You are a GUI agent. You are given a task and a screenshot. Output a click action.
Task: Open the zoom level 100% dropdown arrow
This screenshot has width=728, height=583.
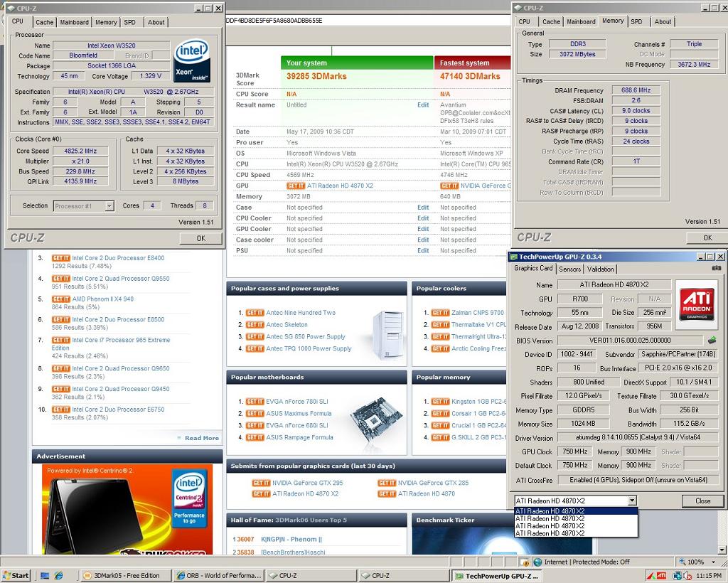[713, 562]
